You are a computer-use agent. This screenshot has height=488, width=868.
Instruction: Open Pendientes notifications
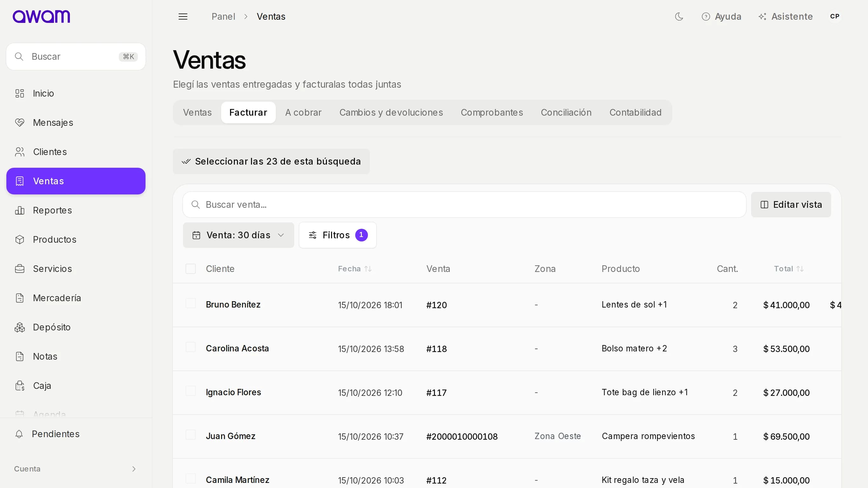click(76, 434)
